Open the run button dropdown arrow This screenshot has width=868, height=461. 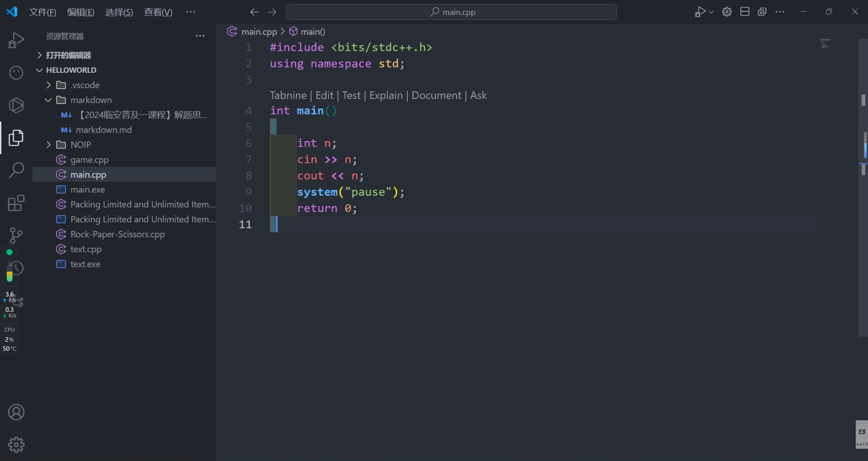tap(711, 12)
